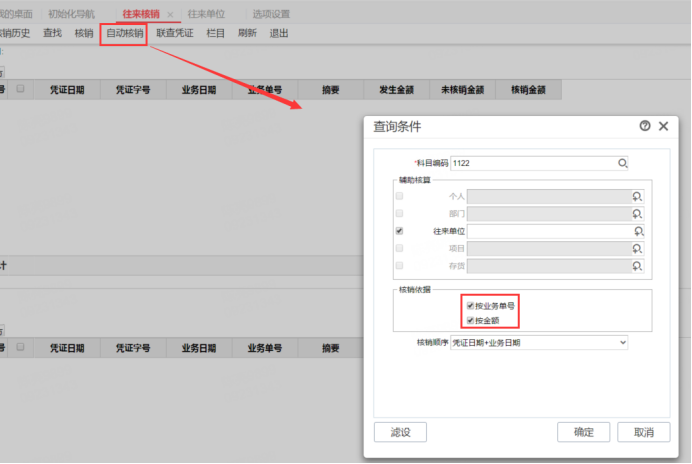Open lookup icon for 项目 field
692x464 pixels.
[x=636, y=248]
